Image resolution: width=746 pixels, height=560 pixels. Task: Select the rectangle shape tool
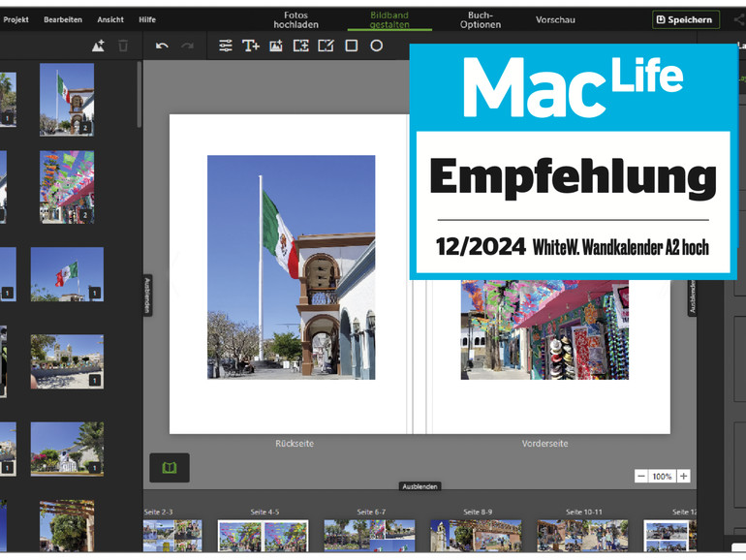[x=351, y=46]
